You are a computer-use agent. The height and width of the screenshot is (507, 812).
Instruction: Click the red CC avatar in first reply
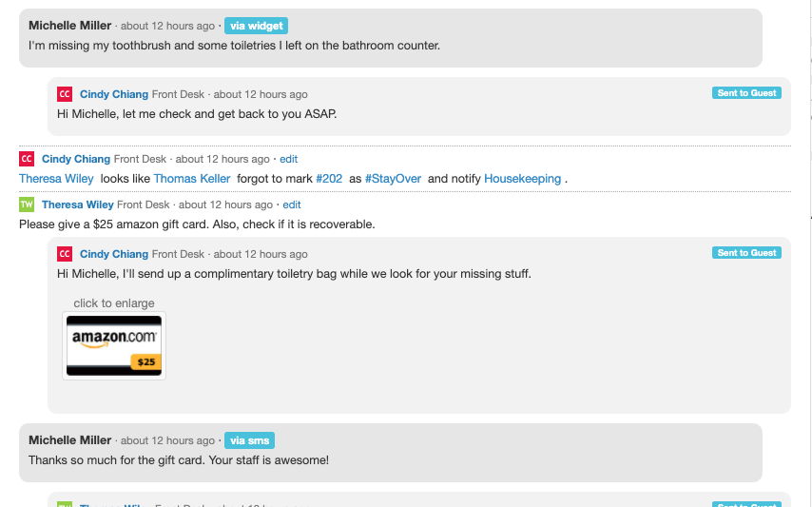[65, 94]
